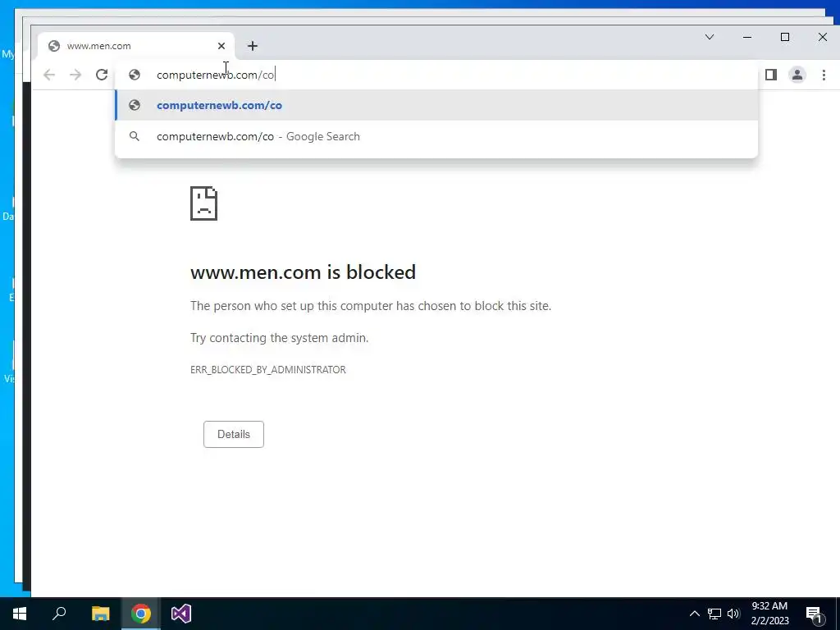Show hidden system tray icons
This screenshot has height=630, width=840.
[x=694, y=614]
